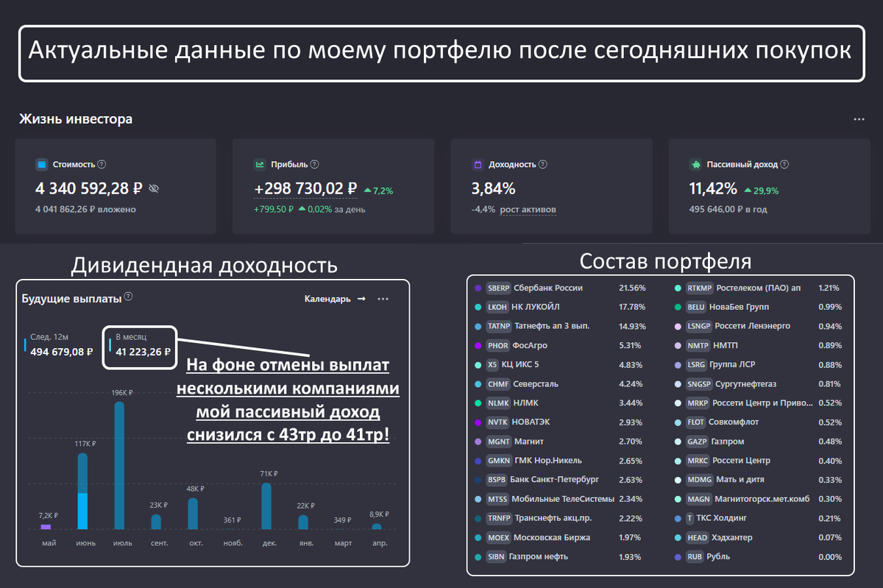
Task: Click the NVTK ticker badge
Action: [x=497, y=422]
